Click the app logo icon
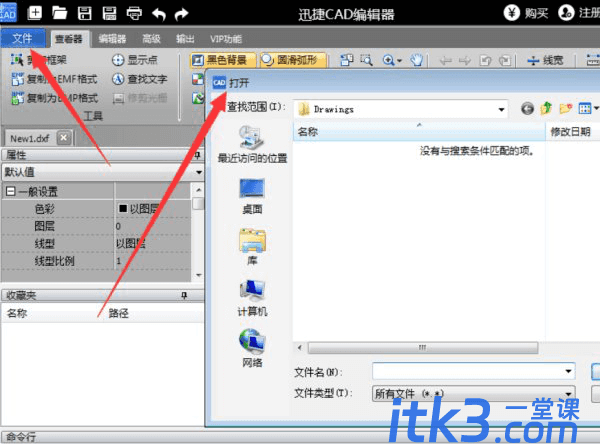 coord(8,11)
